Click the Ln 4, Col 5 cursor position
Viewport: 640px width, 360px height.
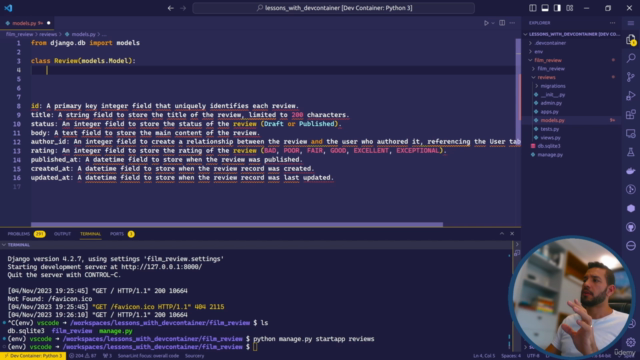pos(484,356)
